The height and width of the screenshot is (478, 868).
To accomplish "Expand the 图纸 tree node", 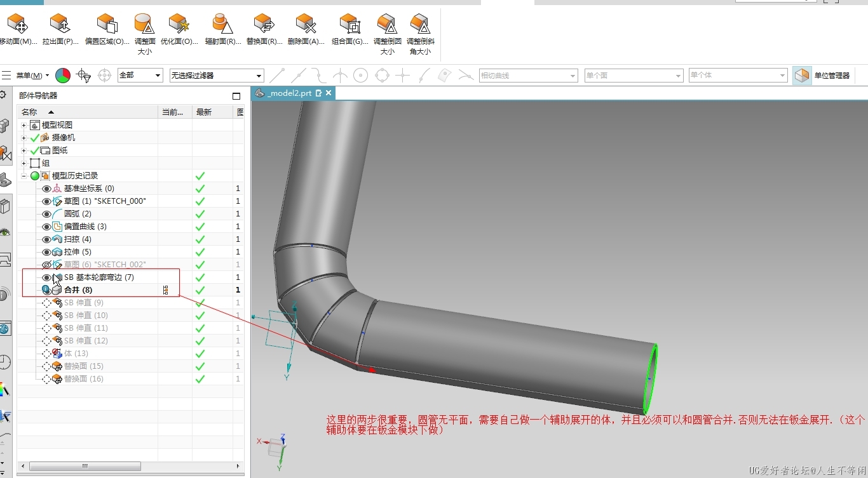I will (24, 150).
